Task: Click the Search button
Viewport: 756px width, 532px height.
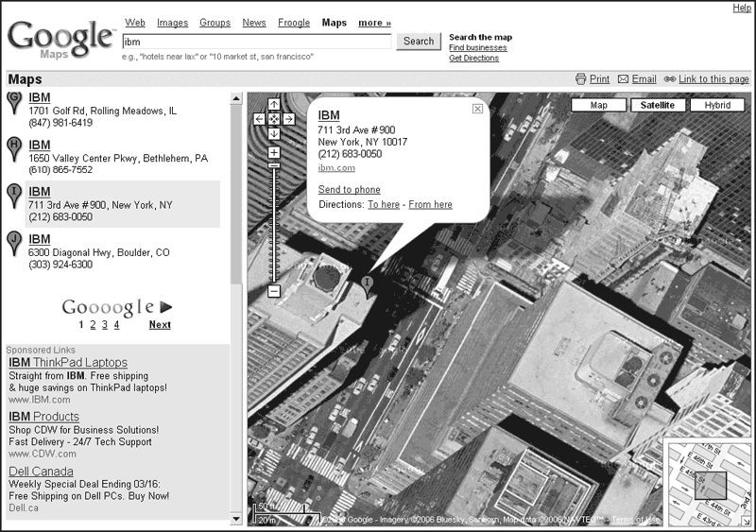Action: click(x=419, y=42)
